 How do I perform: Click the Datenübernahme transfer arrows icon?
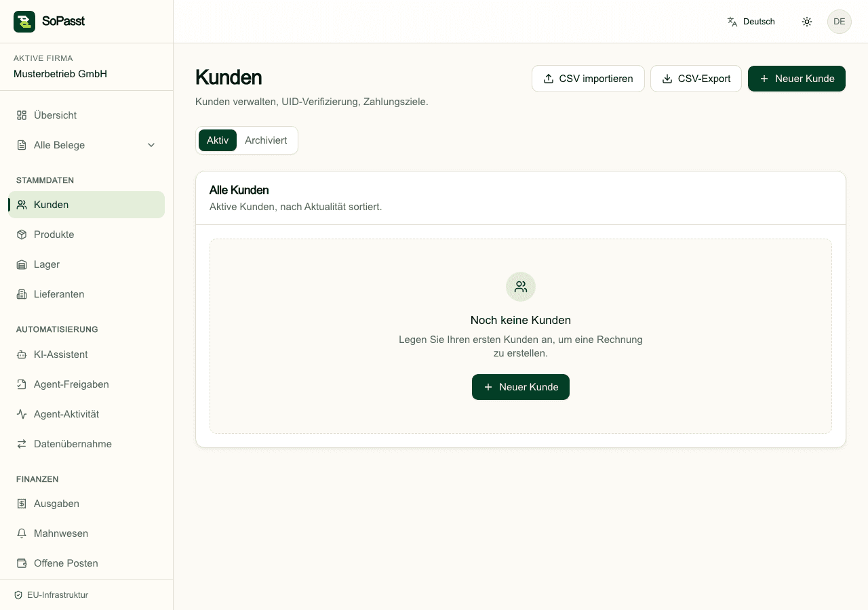coord(22,444)
